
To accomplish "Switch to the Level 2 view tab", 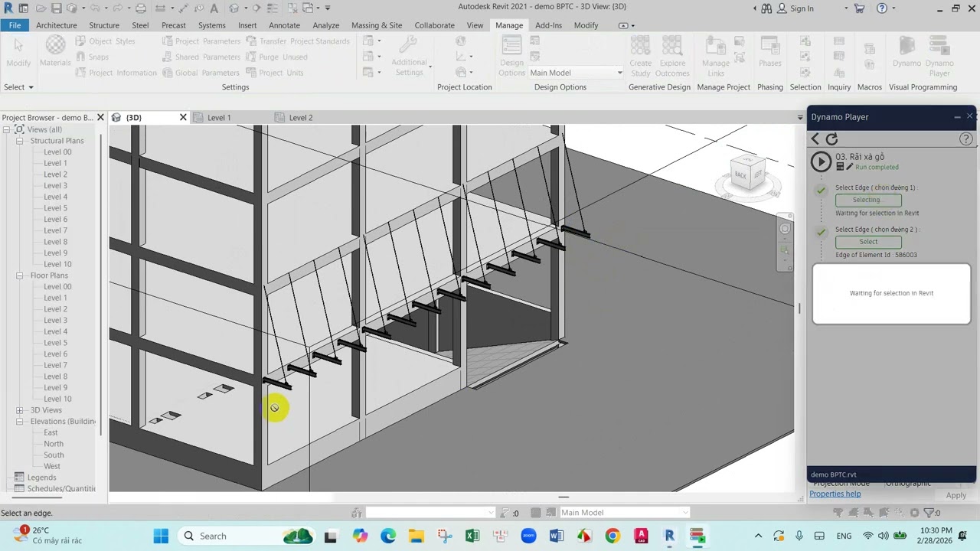I will pos(301,118).
